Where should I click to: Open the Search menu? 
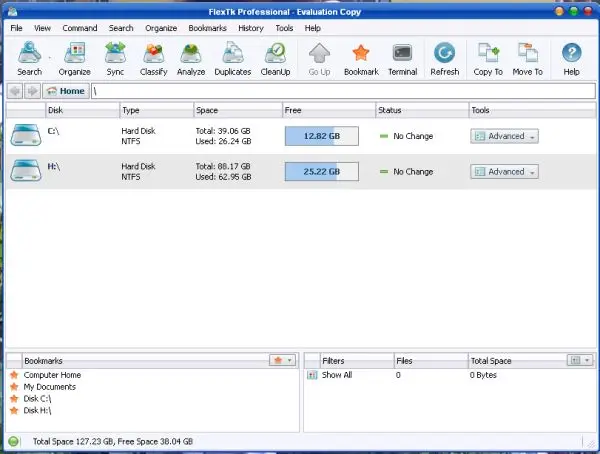(x=121, y=28)
